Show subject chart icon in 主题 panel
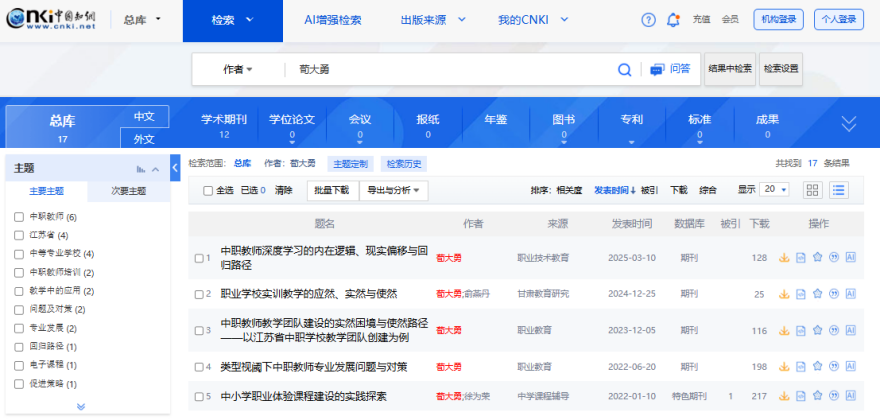Image resolution: width=880 pixels, height=420 pixels. pyautogui.click(x=141, y=169)
